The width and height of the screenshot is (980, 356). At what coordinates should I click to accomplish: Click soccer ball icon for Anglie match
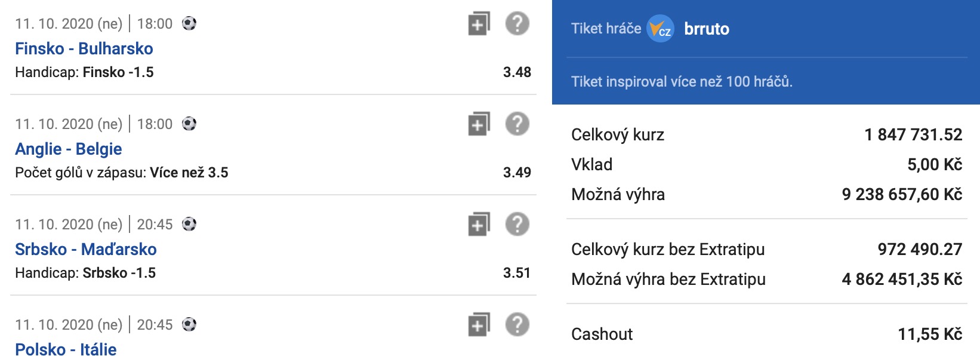[x=189, y=124]
